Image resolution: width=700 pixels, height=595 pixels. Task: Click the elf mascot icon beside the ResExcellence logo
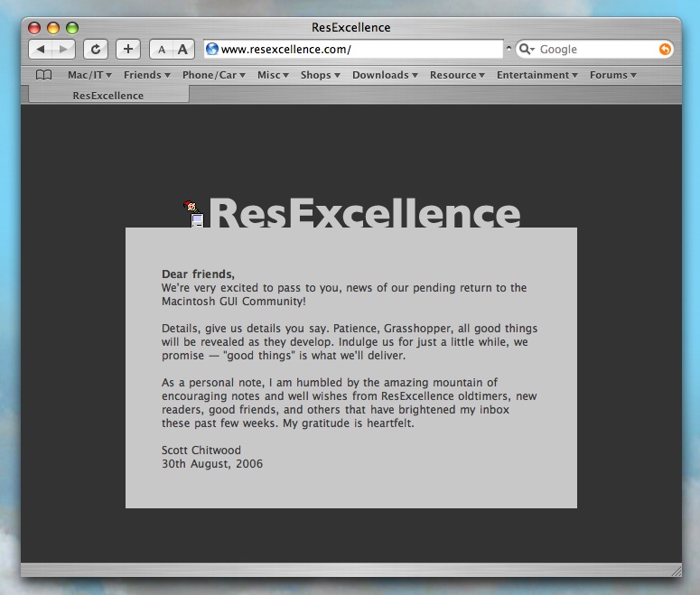[193, 213]
